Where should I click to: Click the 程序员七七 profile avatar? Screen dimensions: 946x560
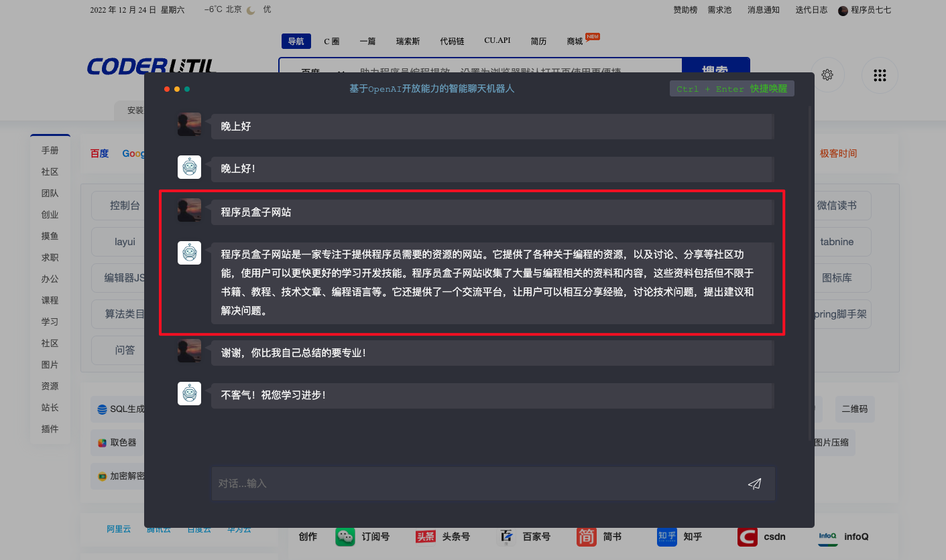843,10
